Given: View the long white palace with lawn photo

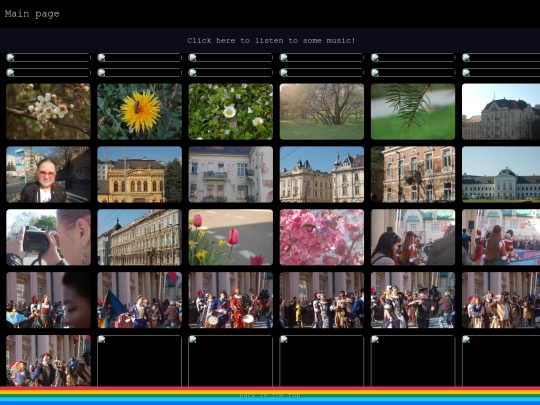Looking at the screenshot, I should 501,175.
